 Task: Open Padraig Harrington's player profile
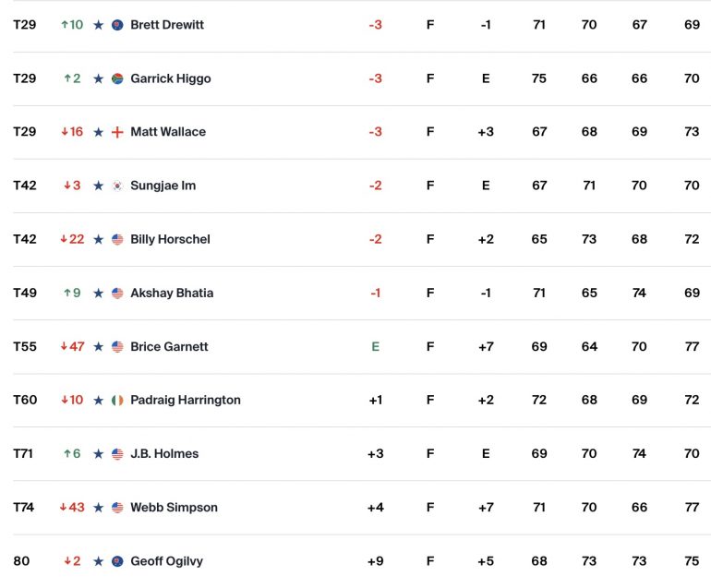coord(186,401)
